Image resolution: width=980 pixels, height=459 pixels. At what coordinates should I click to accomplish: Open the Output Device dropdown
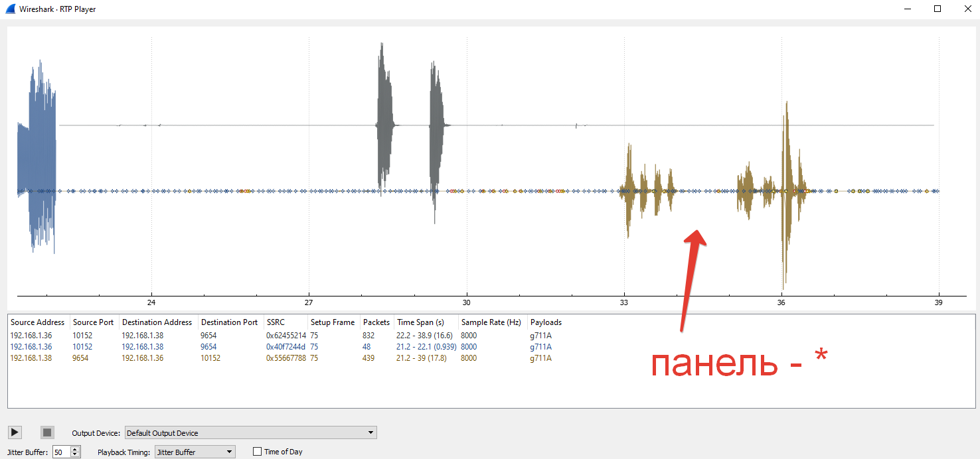point(250,433)
